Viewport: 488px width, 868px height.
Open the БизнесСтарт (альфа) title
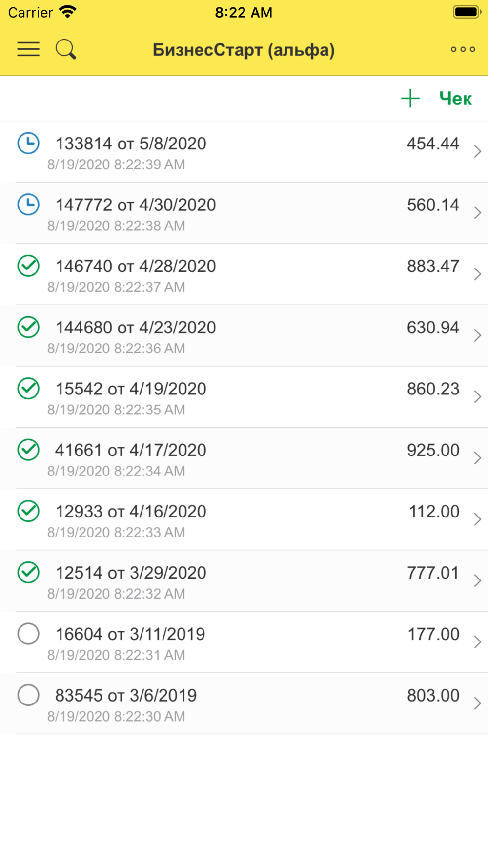(x=244, y=50)
